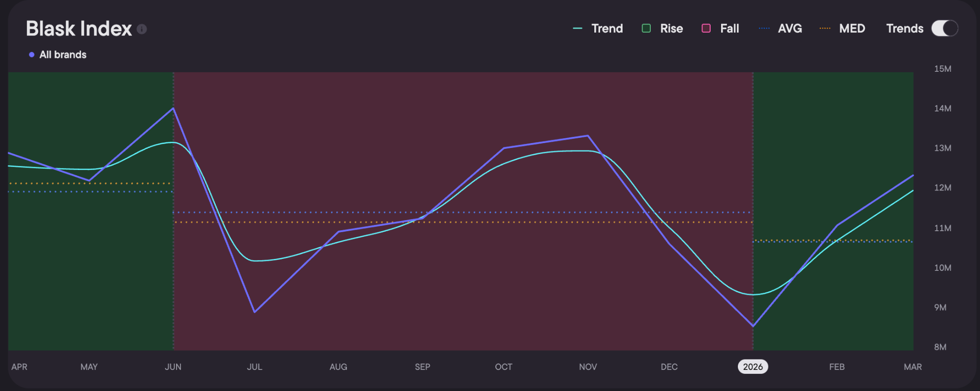Click the NOV label on the x-axis
980x391 pixels.
point(588,367)
